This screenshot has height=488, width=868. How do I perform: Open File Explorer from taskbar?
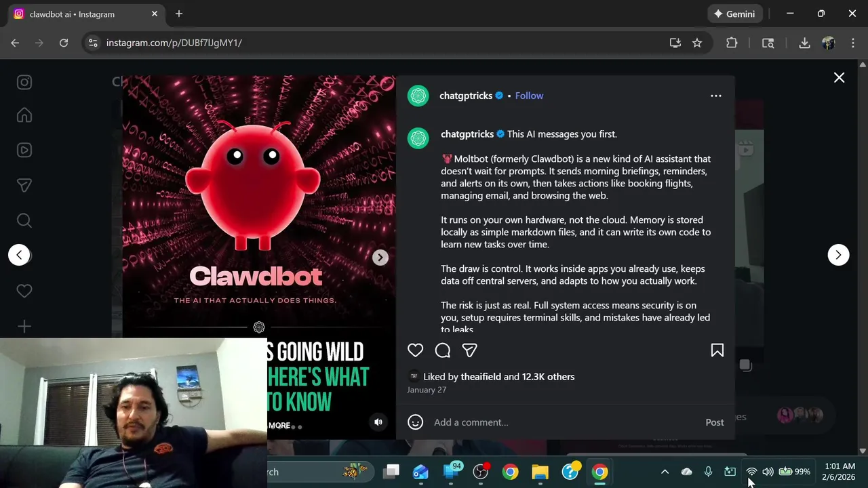coord(540,472)
